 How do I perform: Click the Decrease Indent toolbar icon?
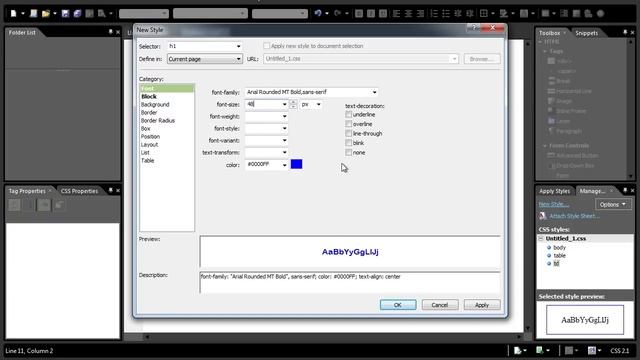458,13
